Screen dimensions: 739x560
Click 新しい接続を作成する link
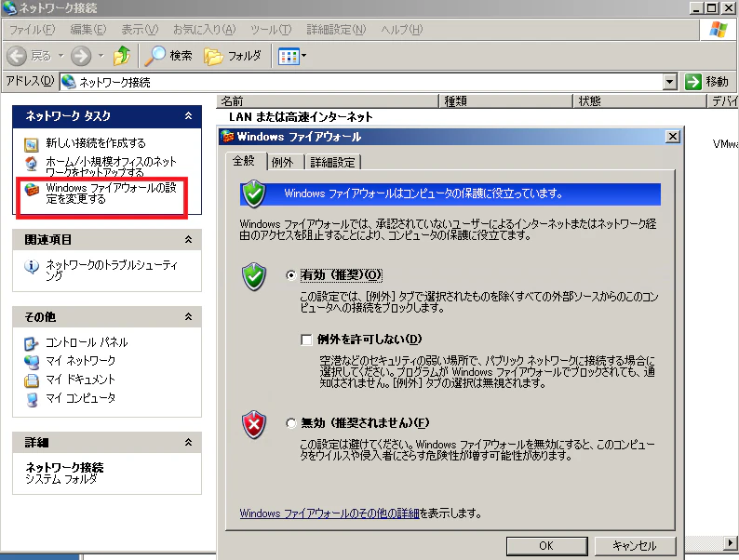96,143
